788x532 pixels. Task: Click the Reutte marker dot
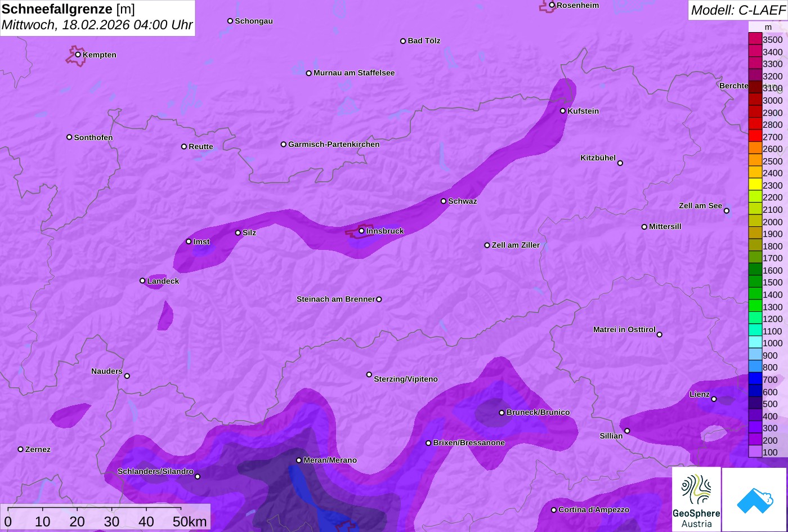184,146
